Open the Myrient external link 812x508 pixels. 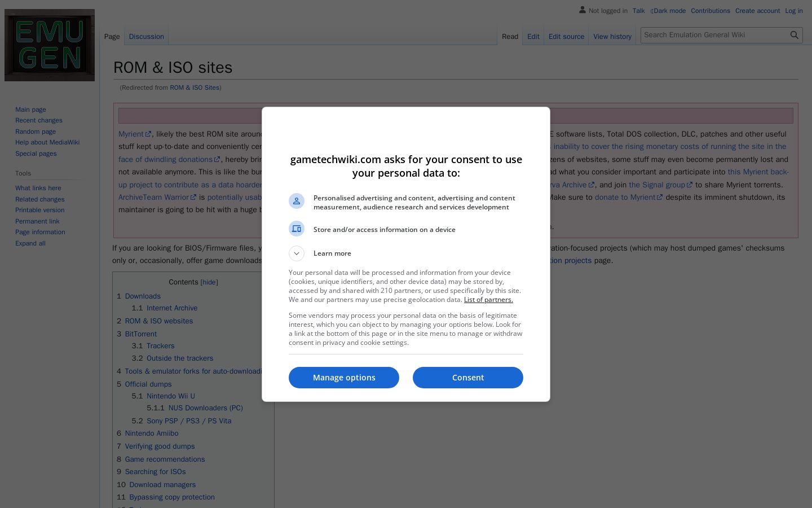point(135,134)
